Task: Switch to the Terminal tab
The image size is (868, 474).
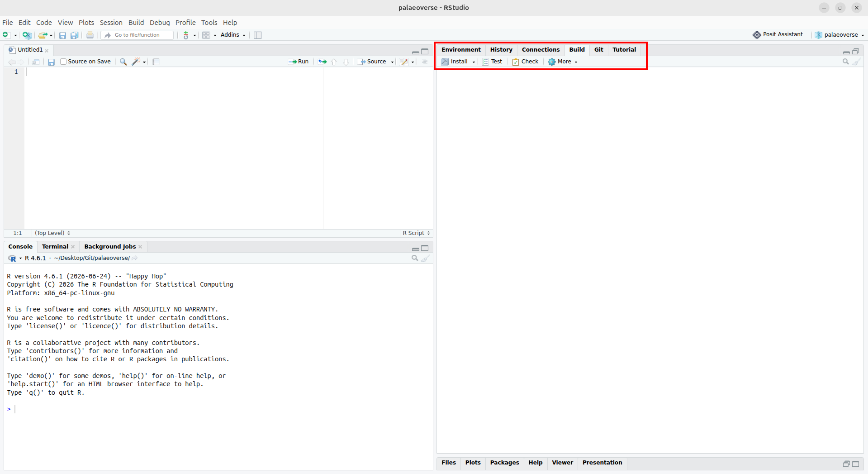Action: 55,247
